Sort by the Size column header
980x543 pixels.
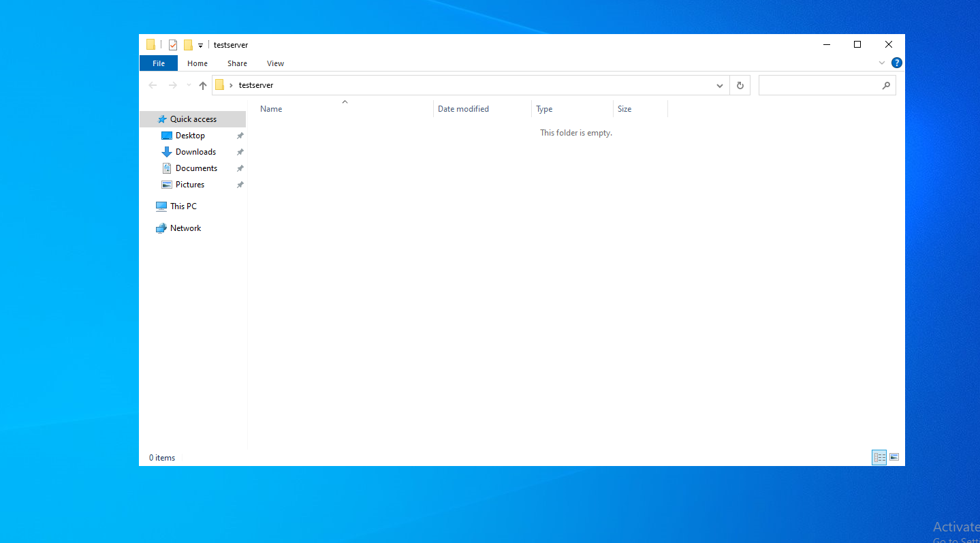click(641, 109)
